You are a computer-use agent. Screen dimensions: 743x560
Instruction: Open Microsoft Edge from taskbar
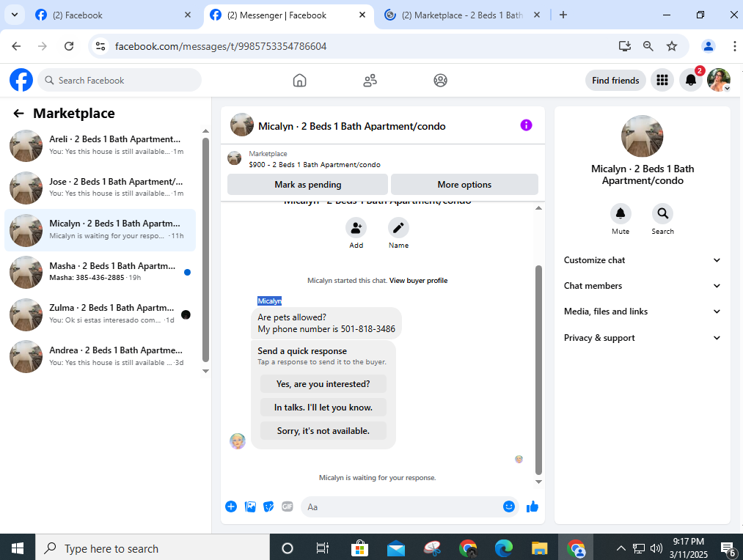click(503, 548)
